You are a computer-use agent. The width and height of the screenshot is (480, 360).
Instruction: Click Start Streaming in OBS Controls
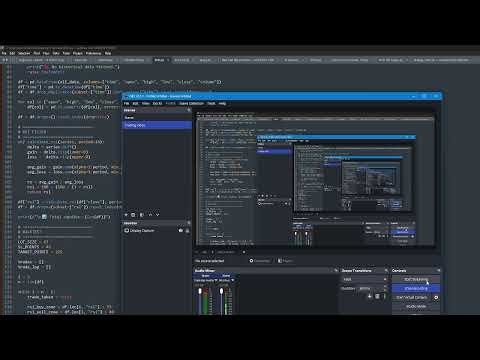point(416,279)
